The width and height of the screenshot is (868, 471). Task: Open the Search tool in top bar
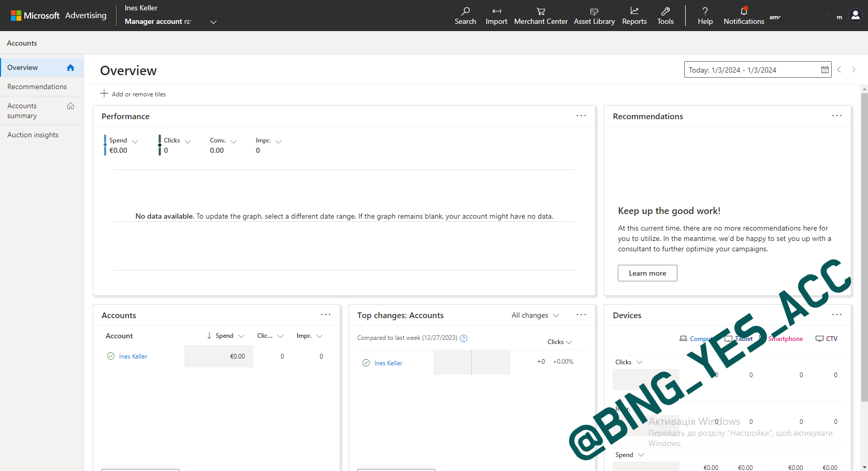click(465, 16)
